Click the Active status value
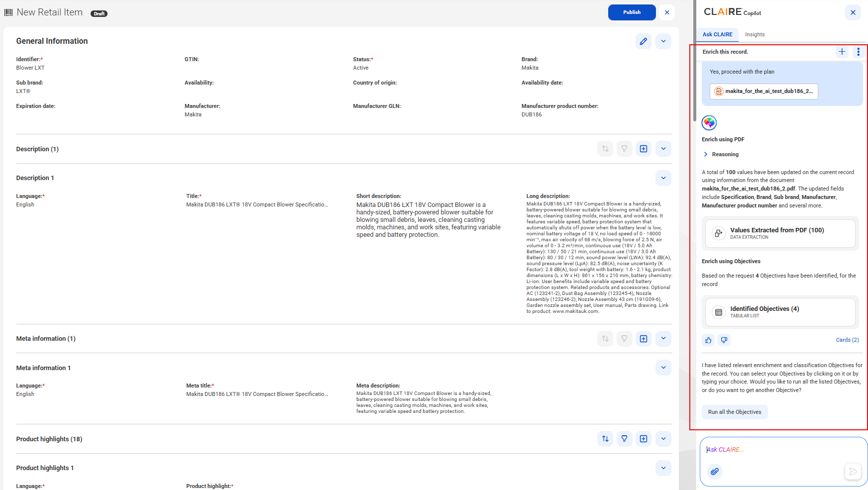 point(361,68)
